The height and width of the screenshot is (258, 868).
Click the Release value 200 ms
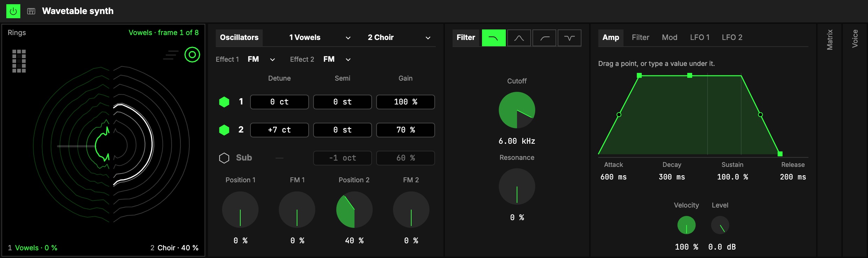click(793, 177)
